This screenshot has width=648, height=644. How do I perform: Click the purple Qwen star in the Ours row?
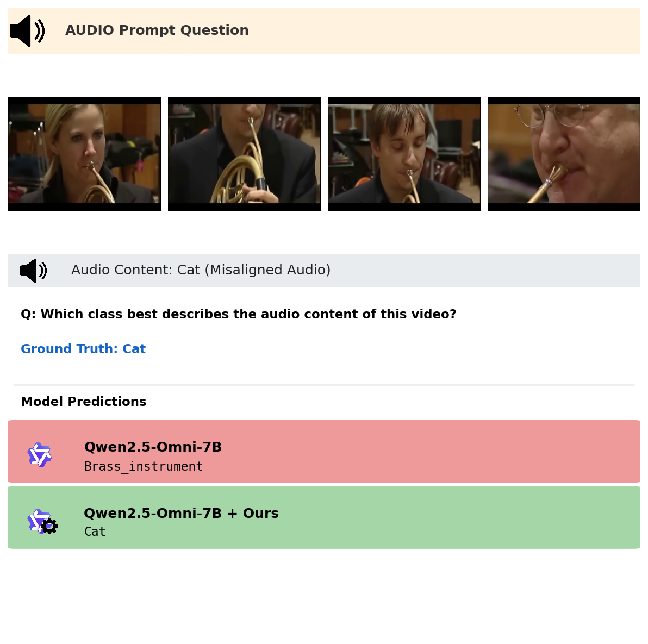point(37,519)
